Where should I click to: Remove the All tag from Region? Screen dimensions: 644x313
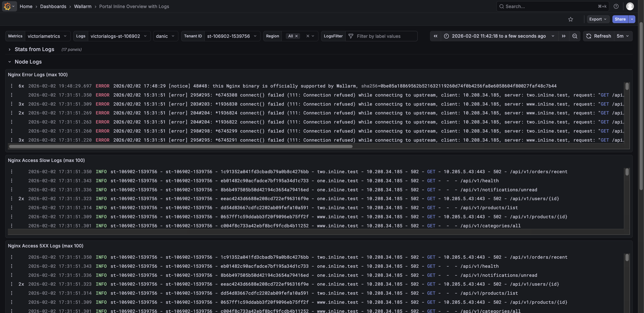pyautogui.click(x=296, y=36)
